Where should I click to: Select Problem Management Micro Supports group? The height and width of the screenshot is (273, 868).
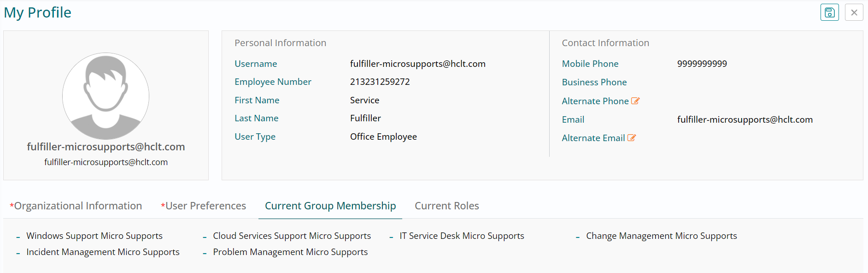(290, 252)
